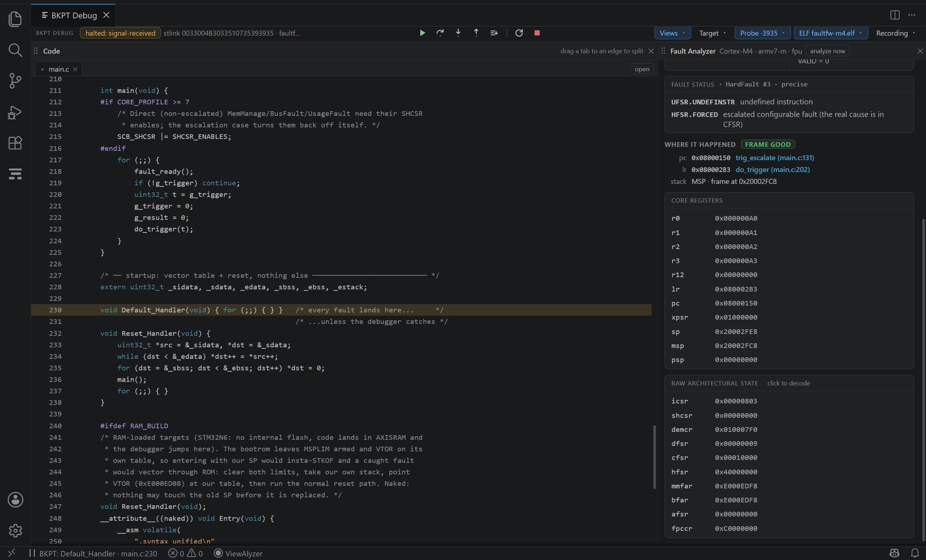This screenshot has height=560, width=926.
Task: Select the main.c tab
Action: 59,69
